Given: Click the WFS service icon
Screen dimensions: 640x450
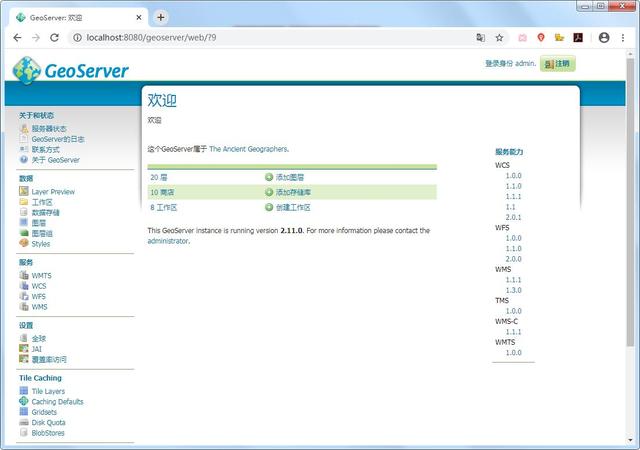Looking at the screenshot, I should 24,296.
